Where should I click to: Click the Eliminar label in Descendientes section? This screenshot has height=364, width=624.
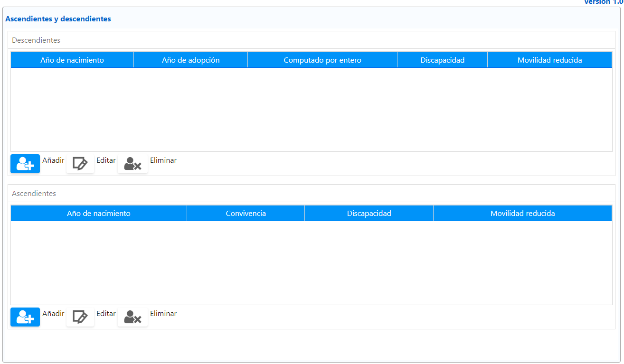click(x=163, y=160)
